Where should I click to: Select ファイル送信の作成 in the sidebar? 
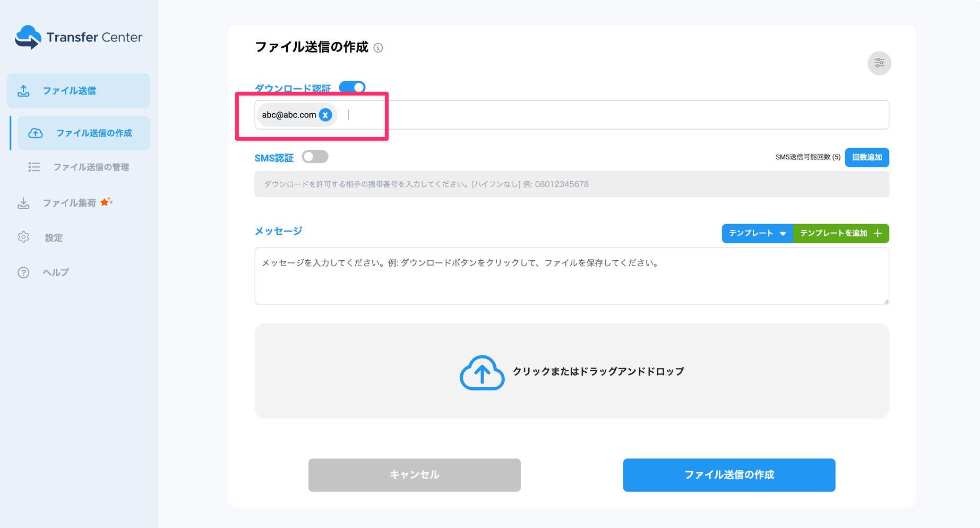tap(93, 133)
